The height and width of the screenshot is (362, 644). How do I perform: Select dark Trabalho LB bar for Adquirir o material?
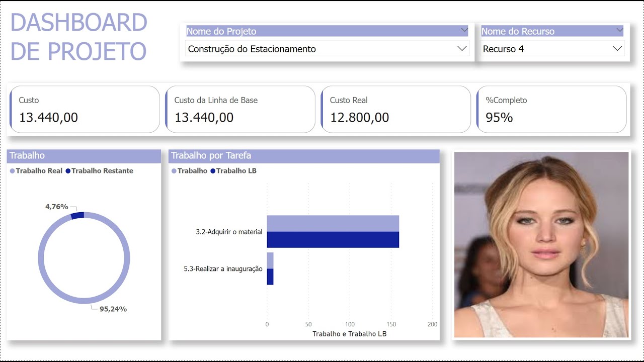[x=333, y=240]
